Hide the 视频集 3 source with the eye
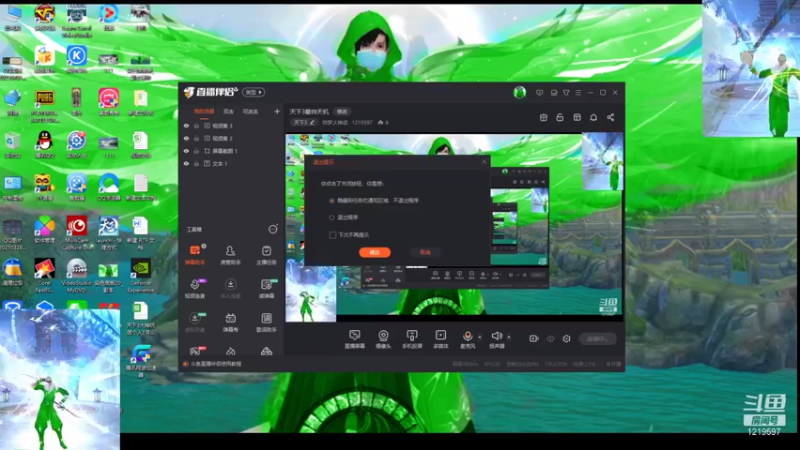 click(186, 126)
